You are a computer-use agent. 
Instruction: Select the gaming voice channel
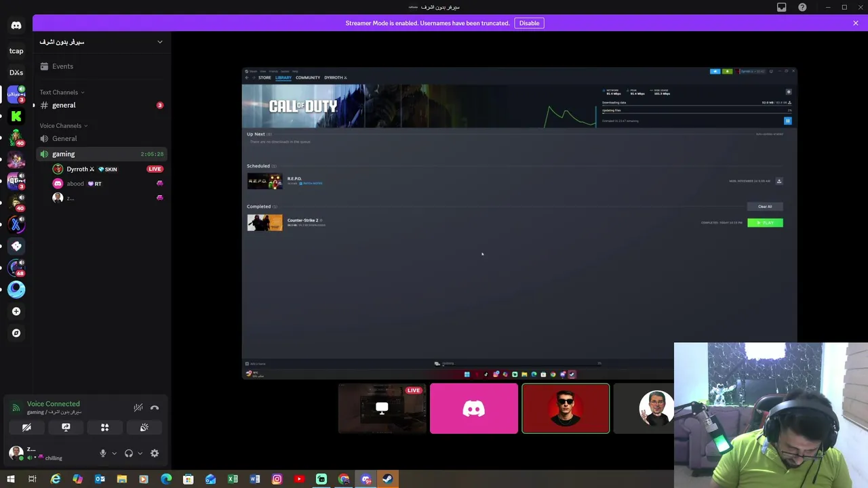click(x=102, y=154)
